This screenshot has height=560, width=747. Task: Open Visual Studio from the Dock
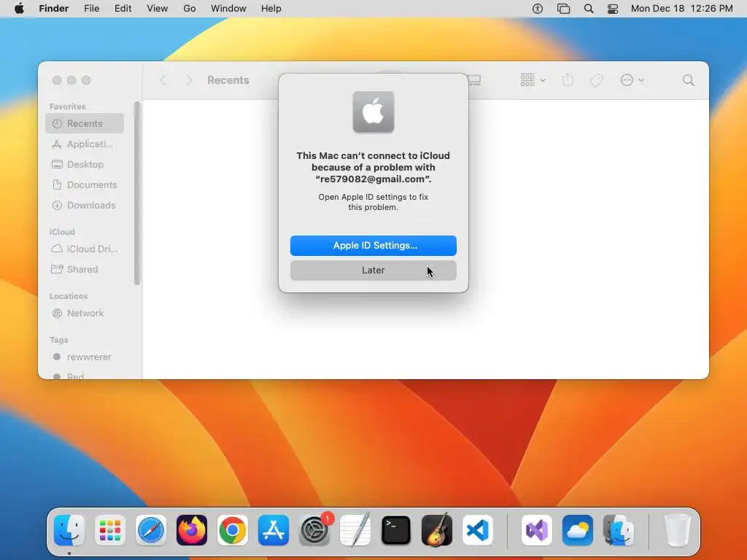(x=537, y=530)
